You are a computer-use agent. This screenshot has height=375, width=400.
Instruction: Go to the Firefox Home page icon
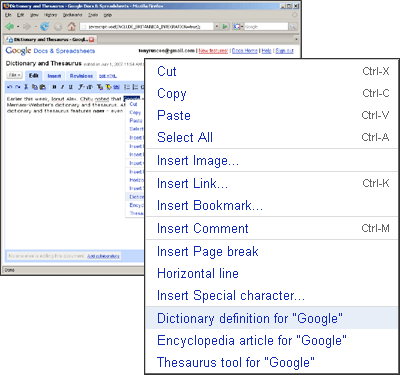(72, 26)
